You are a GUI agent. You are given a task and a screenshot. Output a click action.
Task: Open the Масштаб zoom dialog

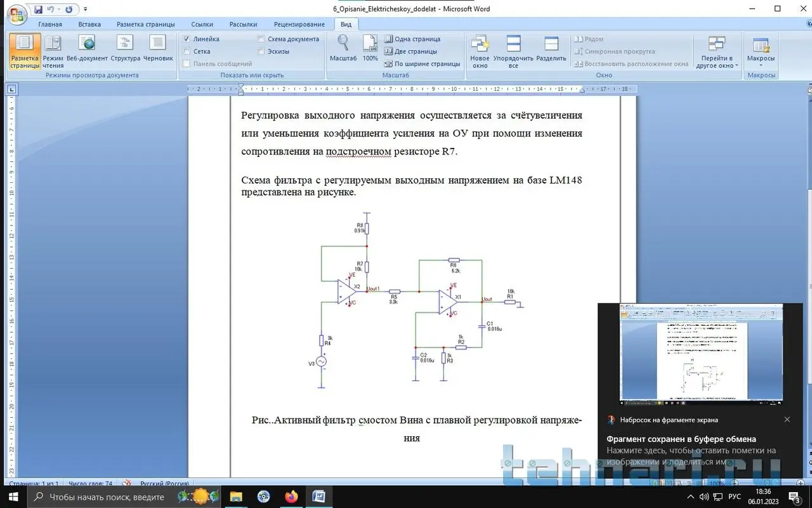coord(343,51)
